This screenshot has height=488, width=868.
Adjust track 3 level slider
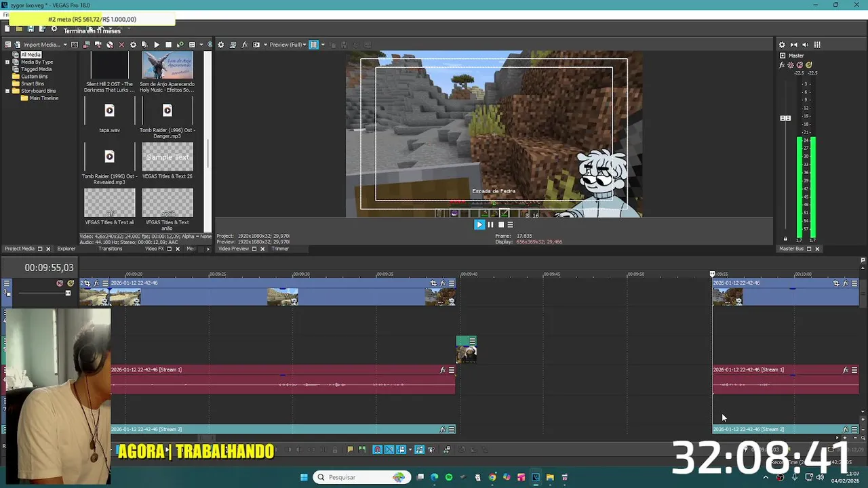pos(68,293)
